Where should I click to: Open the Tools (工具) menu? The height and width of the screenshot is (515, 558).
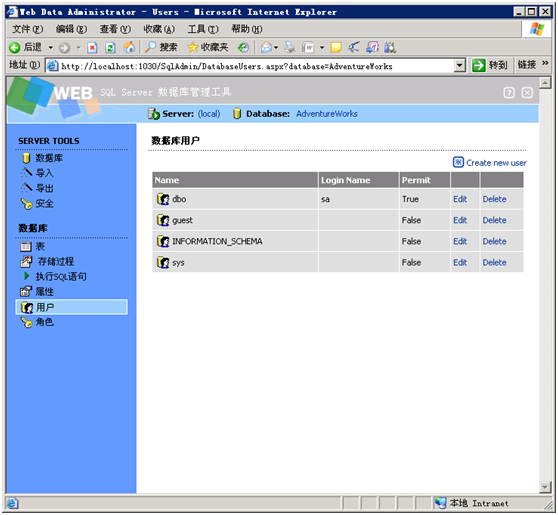(x=203, y=29)
